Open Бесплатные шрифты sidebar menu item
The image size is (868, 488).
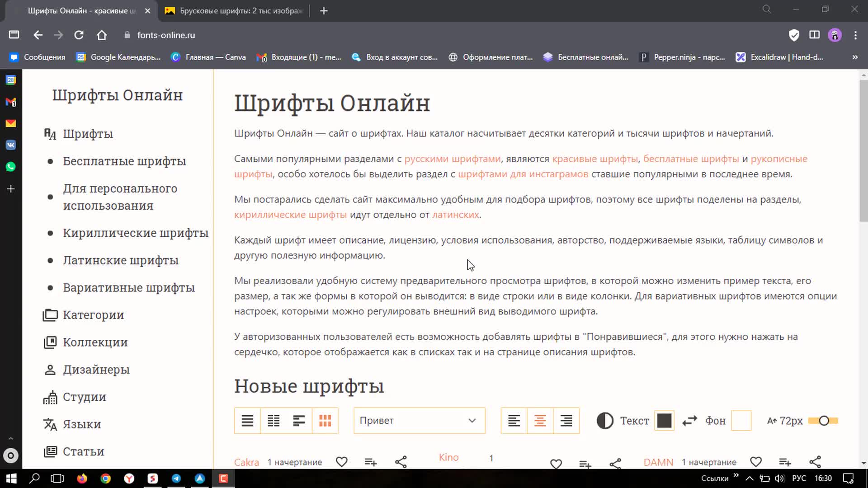click(124, 161)
